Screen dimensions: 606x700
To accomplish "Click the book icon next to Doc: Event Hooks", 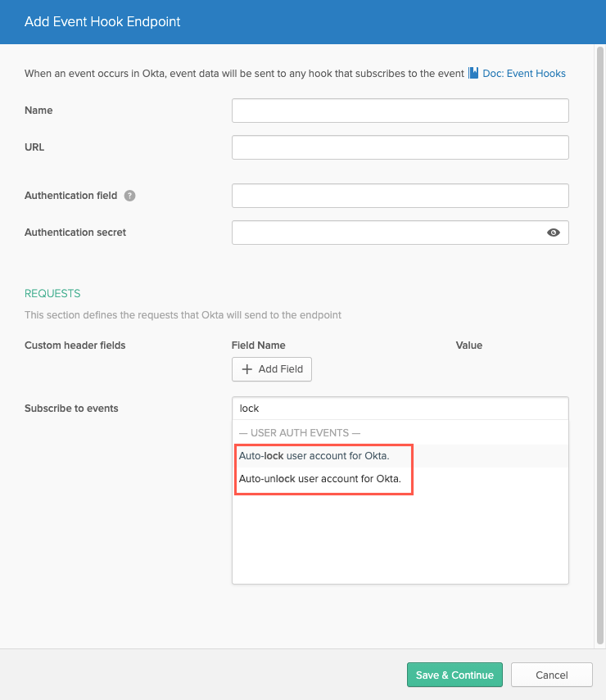I will tap(473, 73).
